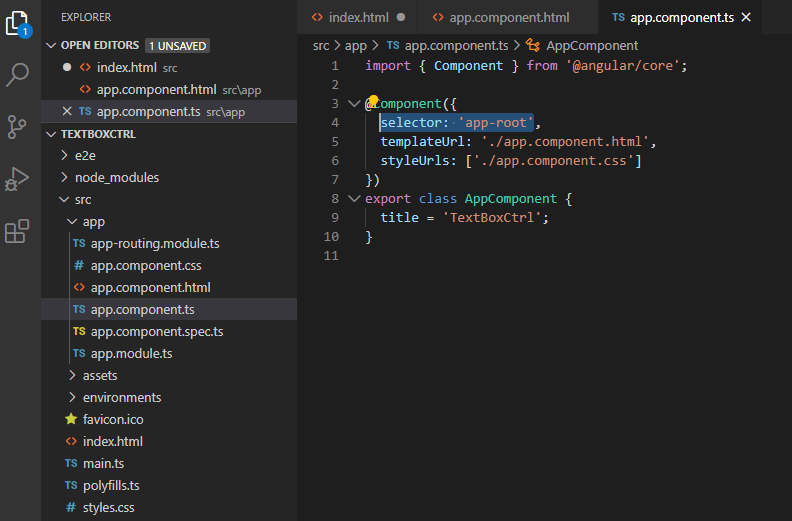Open the Extensions view

pyautogui.click(x=17, y=231)
